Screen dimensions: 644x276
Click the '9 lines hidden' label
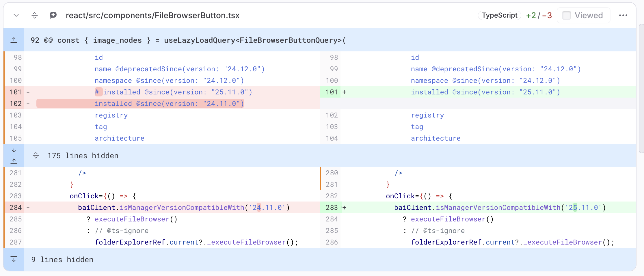62,260
